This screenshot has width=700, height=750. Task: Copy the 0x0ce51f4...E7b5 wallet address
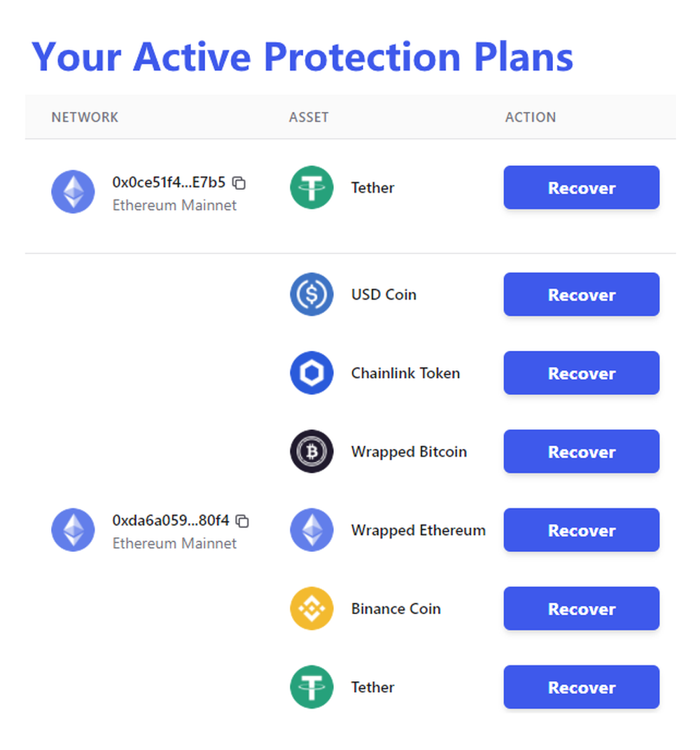(239, 183)
